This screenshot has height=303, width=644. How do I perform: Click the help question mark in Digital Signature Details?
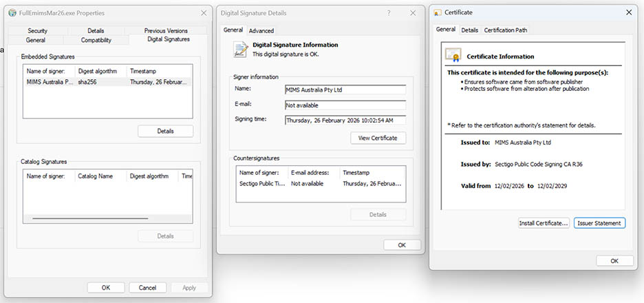click(x=389, y=13)
